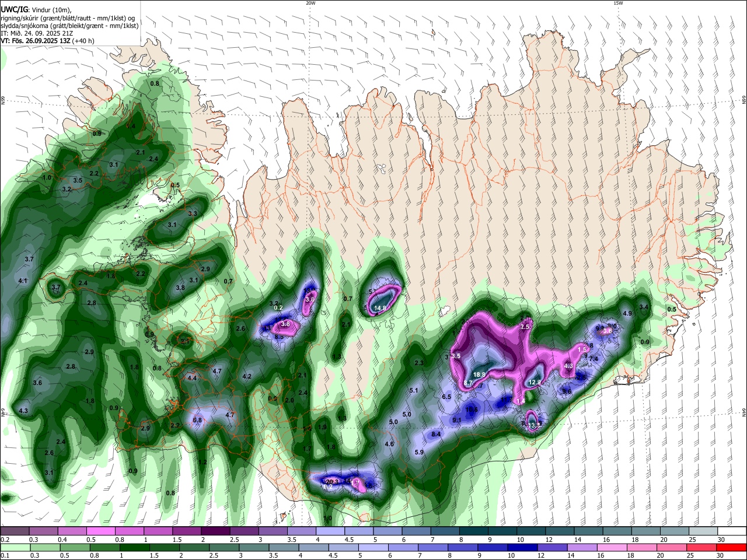This screenshot has width=747, height=560.
Task: Click the bright red swatch ending the bottom legend row
Action: tap(731, 548)
